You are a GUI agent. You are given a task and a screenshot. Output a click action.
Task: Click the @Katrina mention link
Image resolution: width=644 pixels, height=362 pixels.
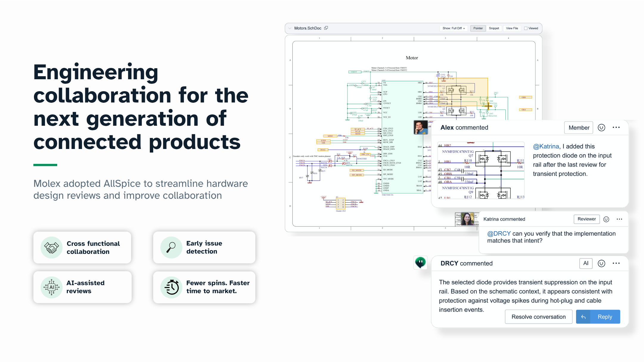546,146
